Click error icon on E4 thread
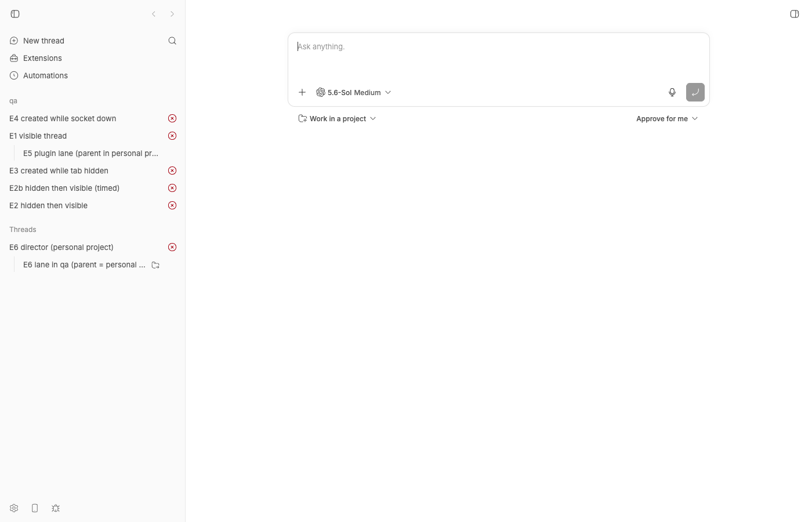812x522 pixels. click(x=172, y=118)
